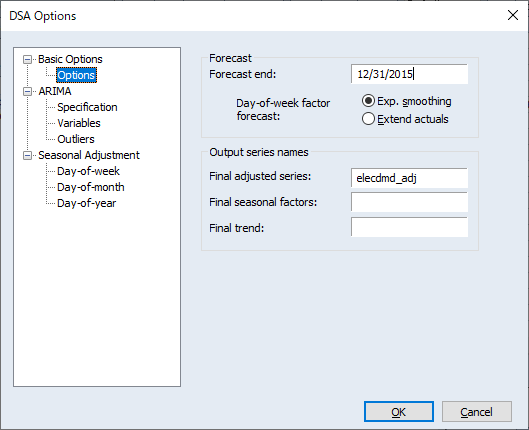The image size is (529, 430).
Task: Select the Seasonal Adjustment label
Action: click(x=89, y=155)
